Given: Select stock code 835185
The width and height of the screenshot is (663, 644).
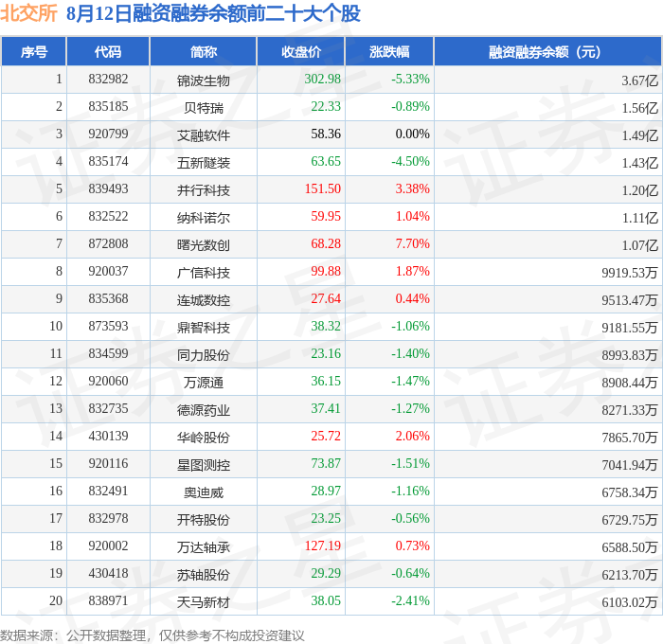Looking at the screenshot, I should point(108,107).
